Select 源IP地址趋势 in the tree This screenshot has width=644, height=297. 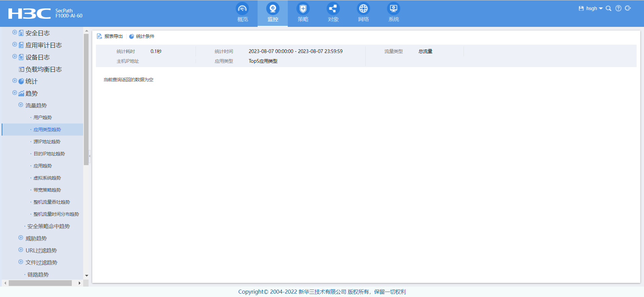(x=47, y=142)
